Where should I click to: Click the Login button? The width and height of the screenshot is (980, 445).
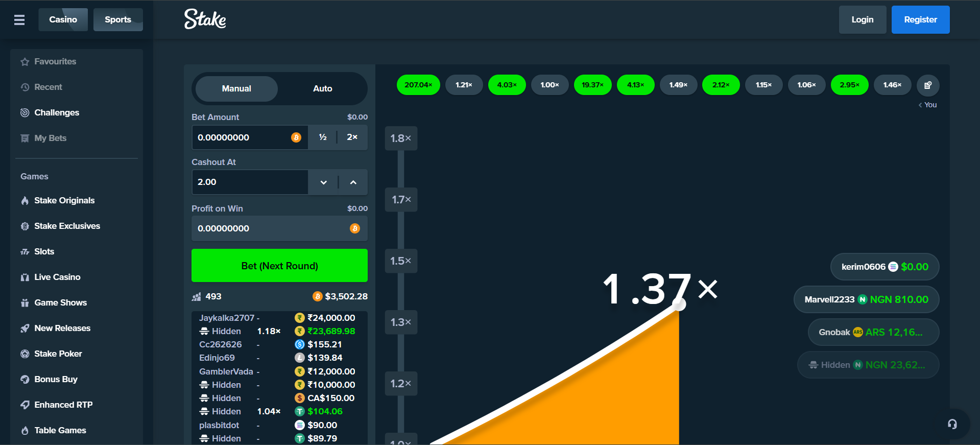pyautogui.click(x=863, y=19)
